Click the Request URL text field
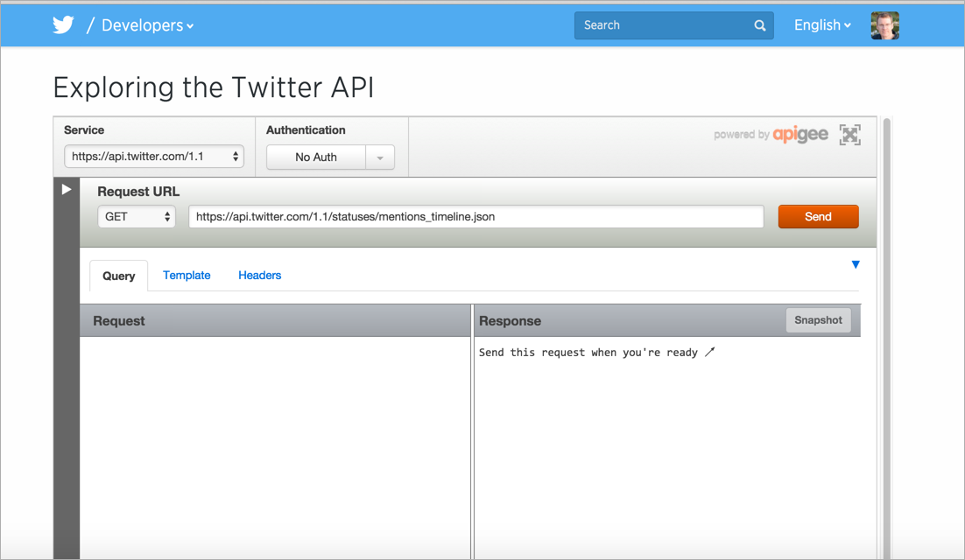965x560 pixels. pos(476,216)
